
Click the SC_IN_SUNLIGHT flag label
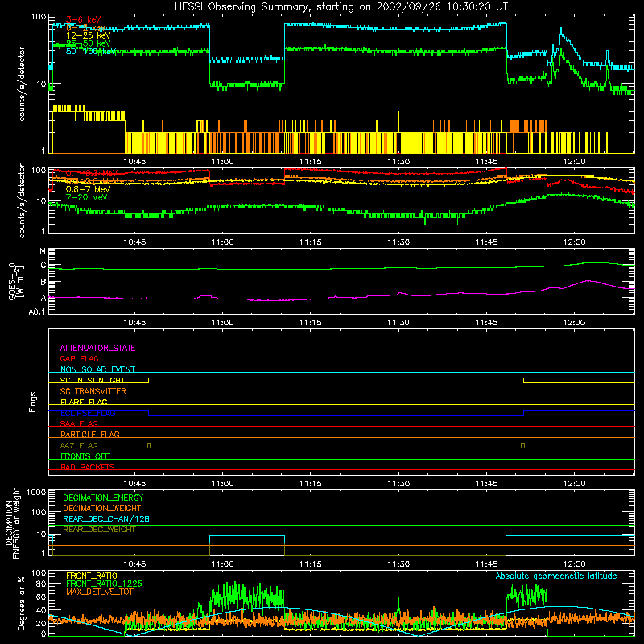[93, 380]
